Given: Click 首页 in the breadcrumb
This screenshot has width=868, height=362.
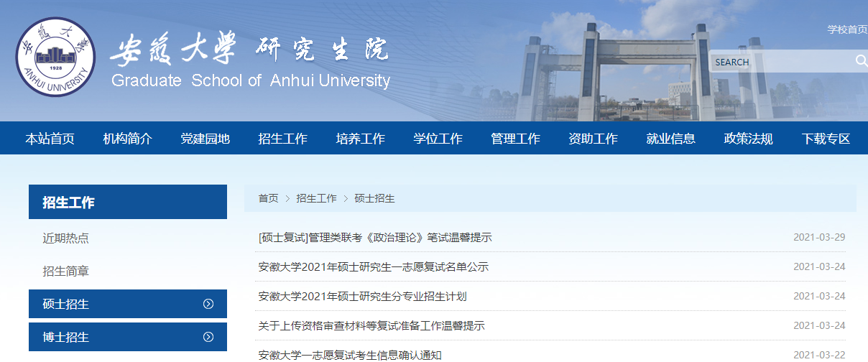Looking at the screenshot, I should coord(268,198).
